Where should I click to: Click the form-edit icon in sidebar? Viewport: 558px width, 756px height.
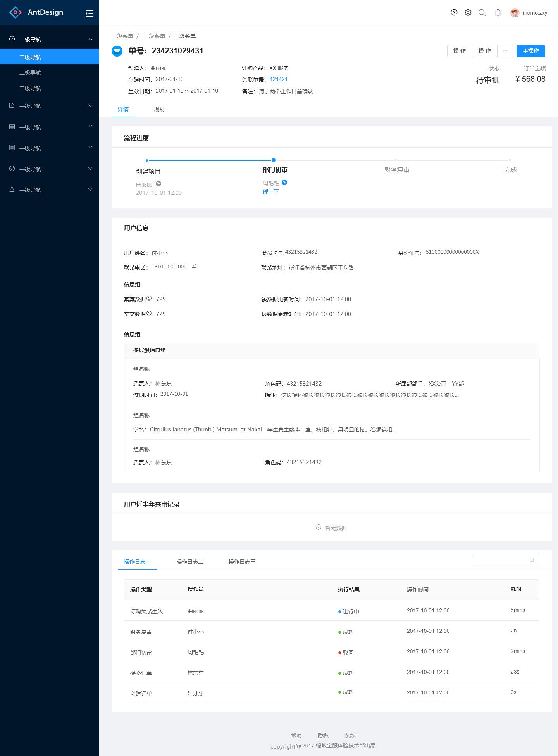pos(12,105)
